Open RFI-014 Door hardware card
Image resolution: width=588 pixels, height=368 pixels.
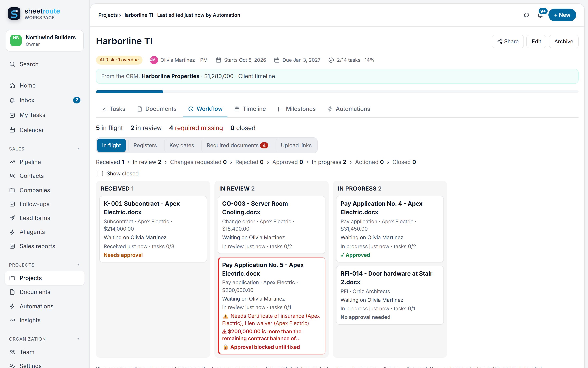(x=390, y=295)
